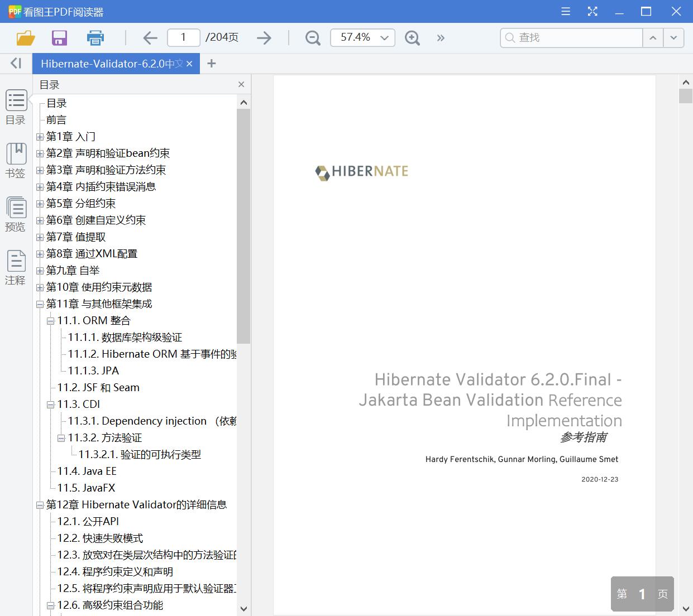Jump to 11.4. Java EE entry
Image resolution: width=693 pixels, height=616 pixels.
tap(87, 471)
